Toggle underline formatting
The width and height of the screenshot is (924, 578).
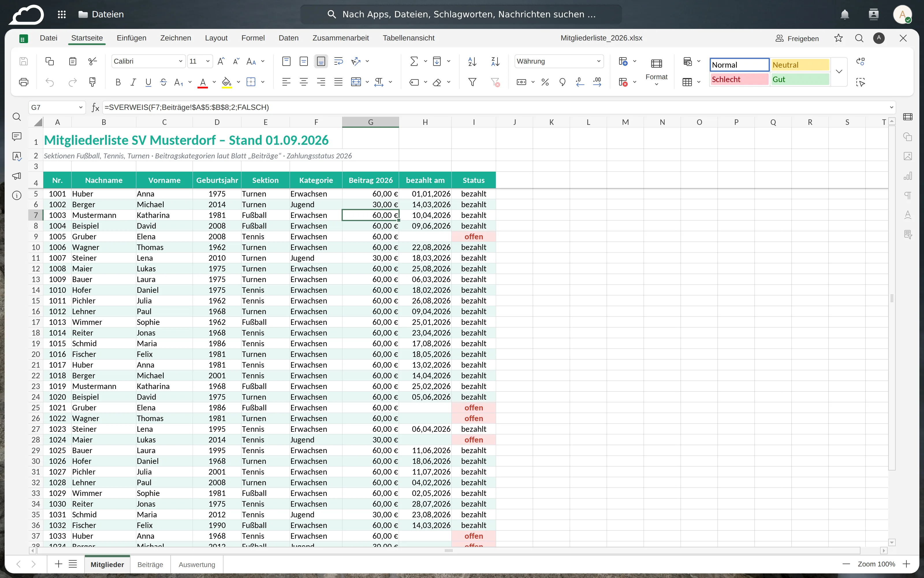pyautogui.click(x=148, y=82)
